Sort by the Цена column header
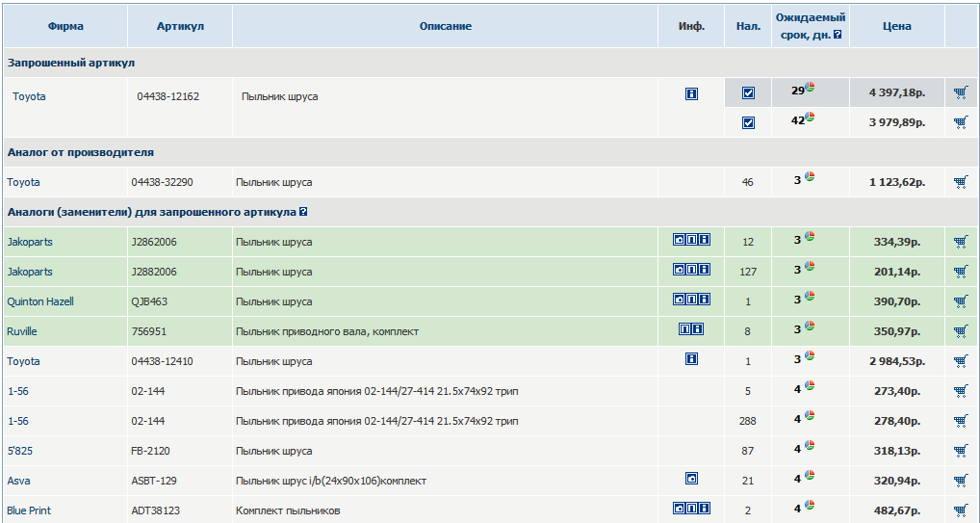Screen dimensions: 980x523 pyautogui.click(x=896, y=26)
